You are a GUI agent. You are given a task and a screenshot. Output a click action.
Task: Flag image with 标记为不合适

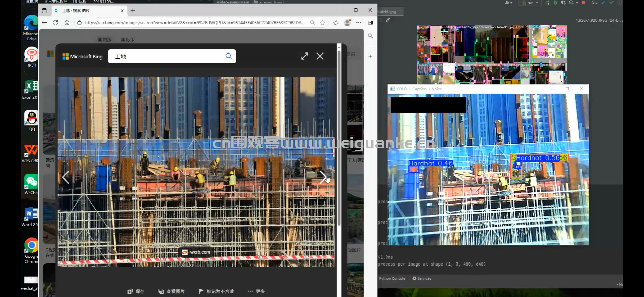[x=216, y=291]
